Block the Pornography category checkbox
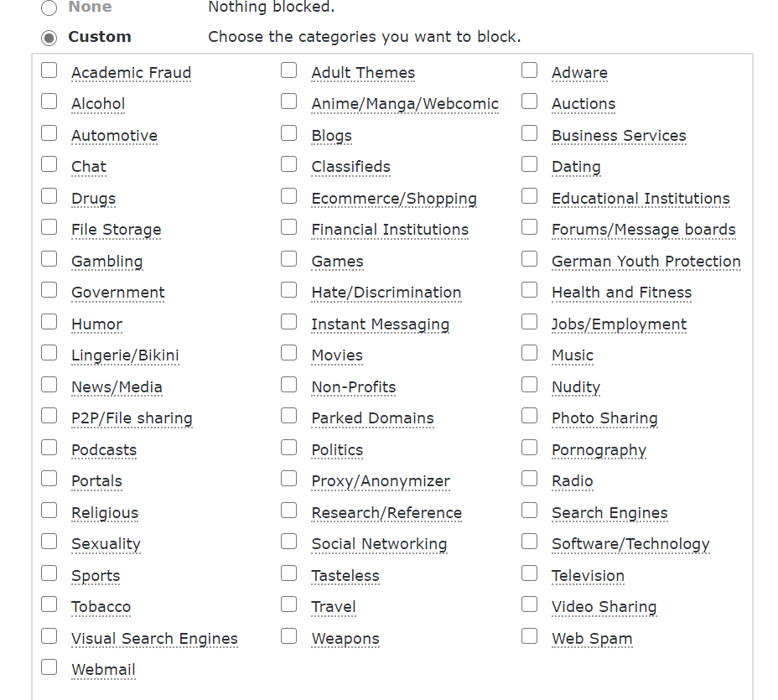 [529, 448]
